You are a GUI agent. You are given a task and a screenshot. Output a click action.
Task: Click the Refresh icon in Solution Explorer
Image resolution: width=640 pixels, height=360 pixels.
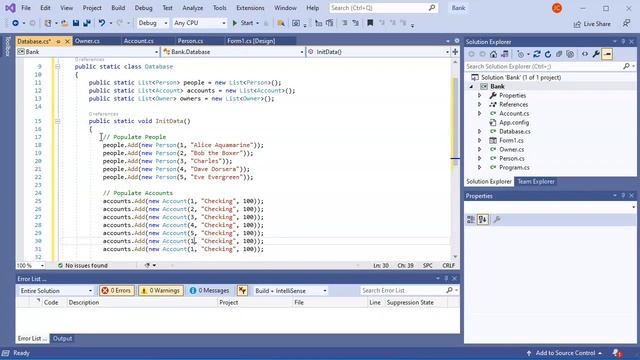click(548, 54)
